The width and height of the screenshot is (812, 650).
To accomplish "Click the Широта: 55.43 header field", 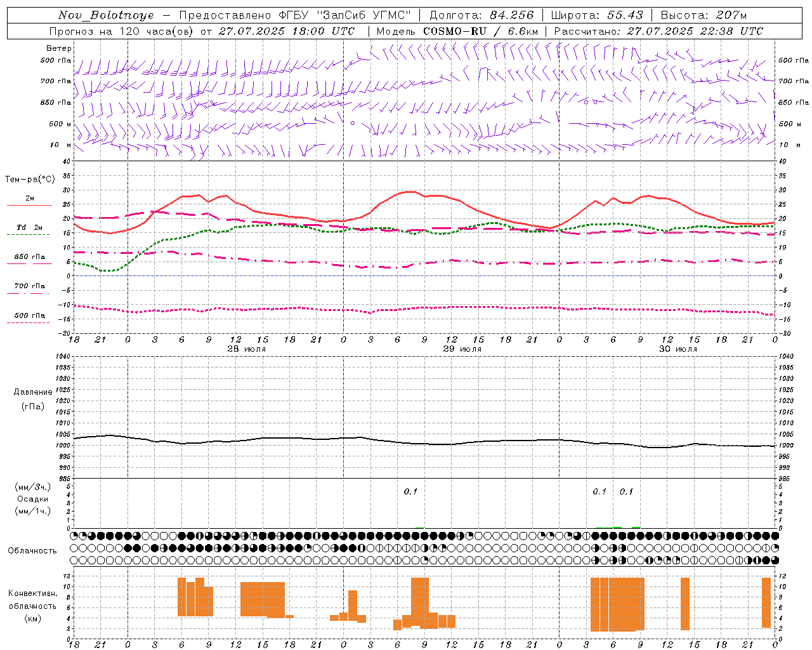I will pyautogui.click(x=597, y=15).
